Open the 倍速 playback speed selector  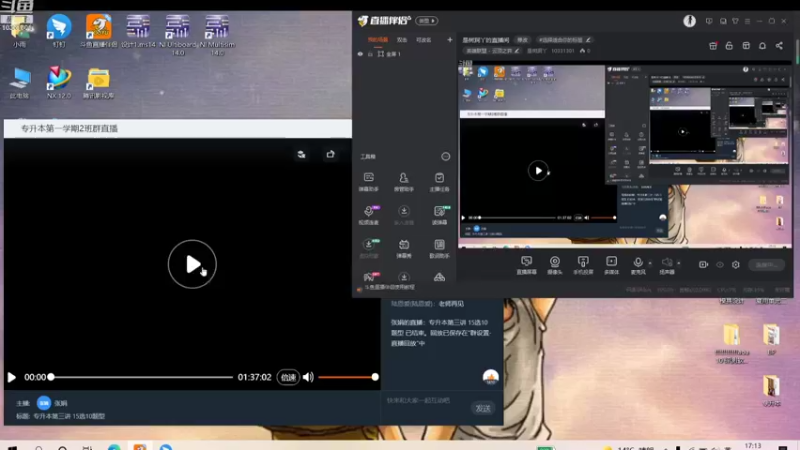pyautogui.click(x=288, y=377)
